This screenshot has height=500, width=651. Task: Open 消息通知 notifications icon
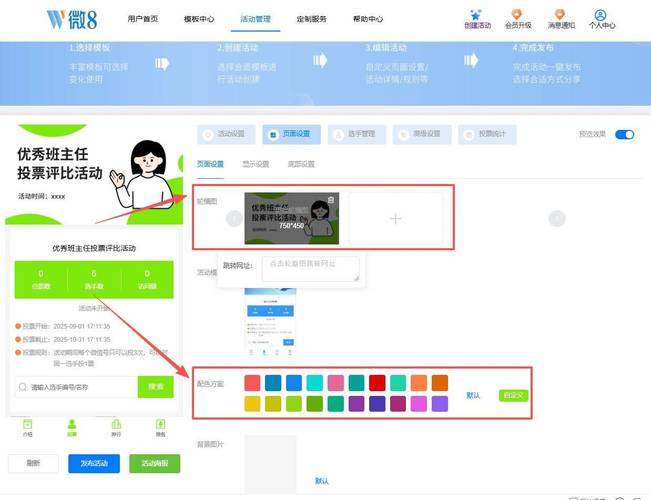558,16
